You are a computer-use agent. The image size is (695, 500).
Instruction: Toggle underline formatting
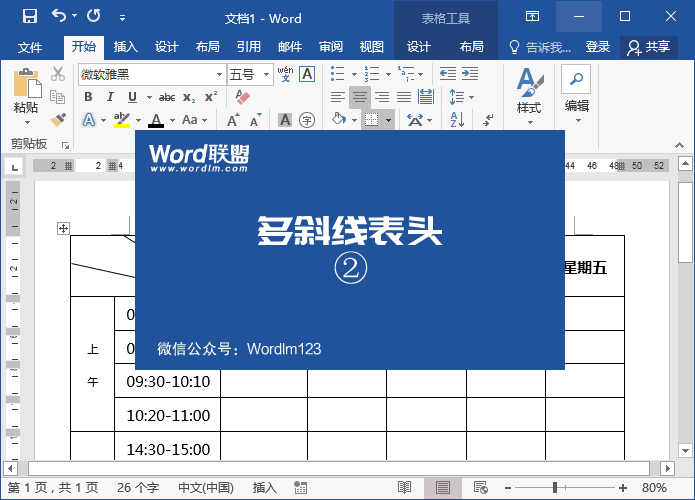132,97
